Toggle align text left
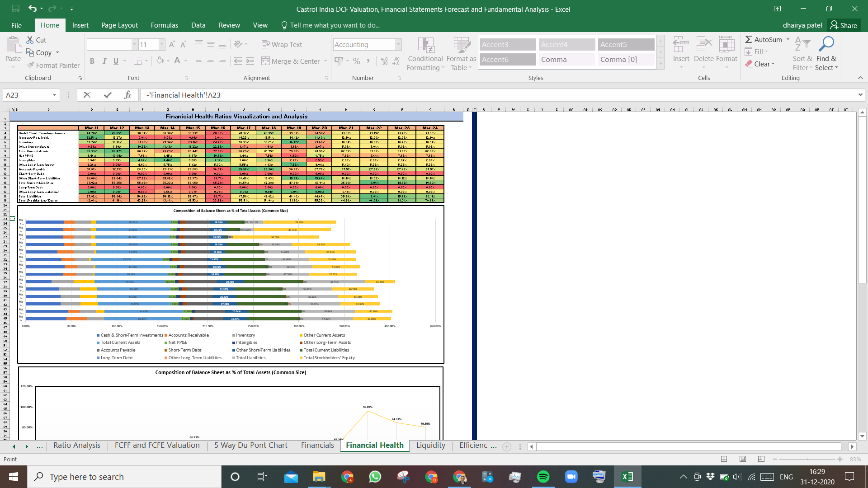 pos(199,61)
